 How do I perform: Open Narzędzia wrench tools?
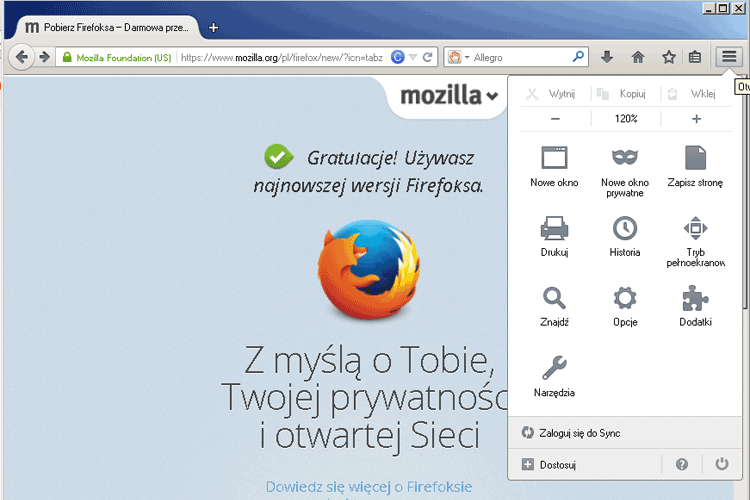[554, 368]
